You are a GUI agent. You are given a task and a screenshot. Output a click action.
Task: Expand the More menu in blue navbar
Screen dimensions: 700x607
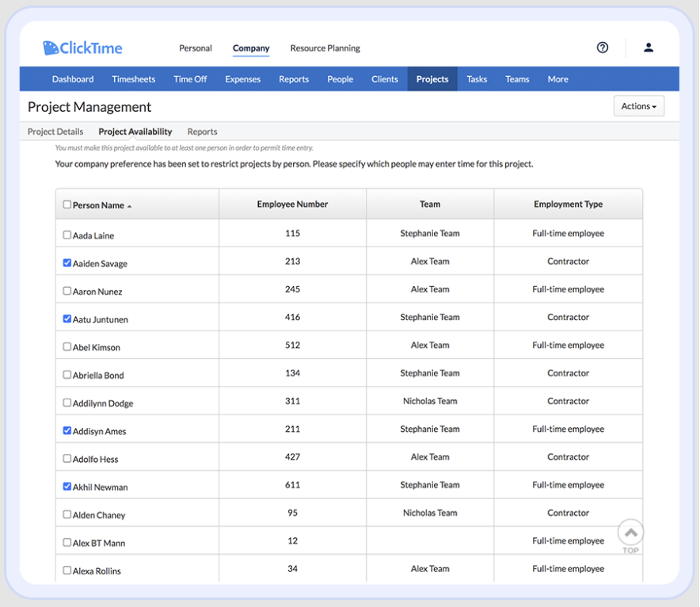(x=557, y=79)
